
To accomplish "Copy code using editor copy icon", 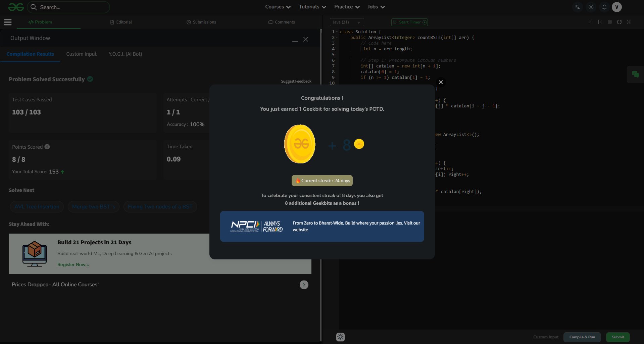I will pyautogui.click(x=591, y=22).
